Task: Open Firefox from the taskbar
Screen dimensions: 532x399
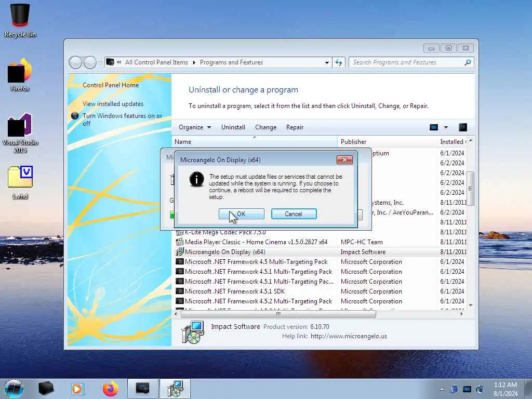Action: click(110, 389)
